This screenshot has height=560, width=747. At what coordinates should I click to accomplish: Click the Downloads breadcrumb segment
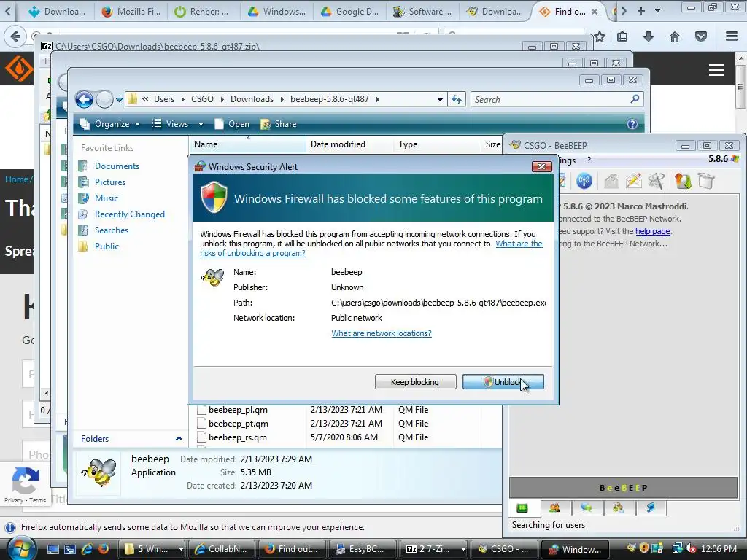tap(252, 99)
